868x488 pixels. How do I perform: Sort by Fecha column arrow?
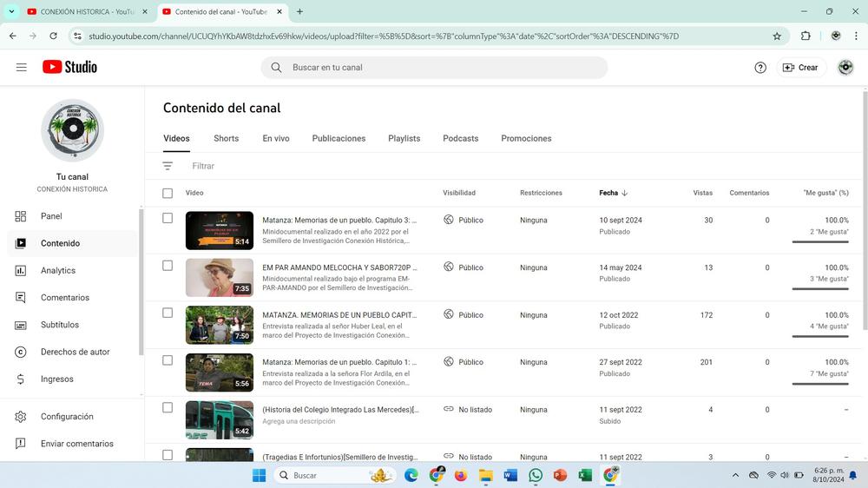click(x=624, y=193)
